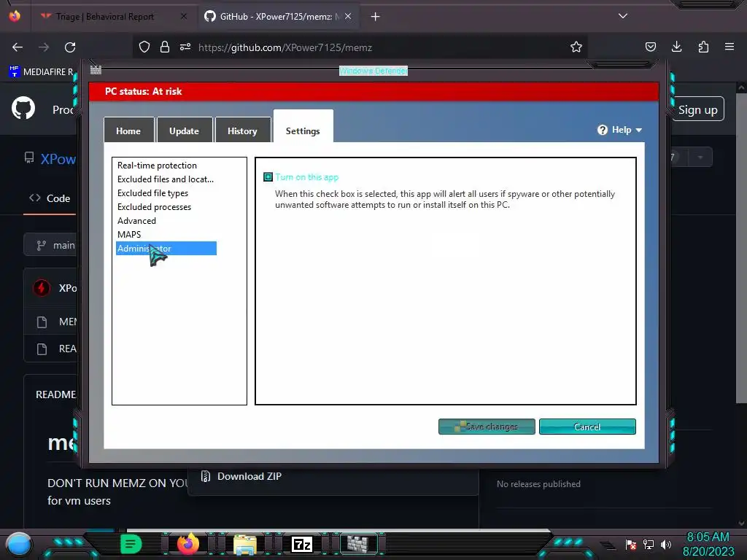
Task: Open 7-Zip from the taskbar
Action: 302,544
